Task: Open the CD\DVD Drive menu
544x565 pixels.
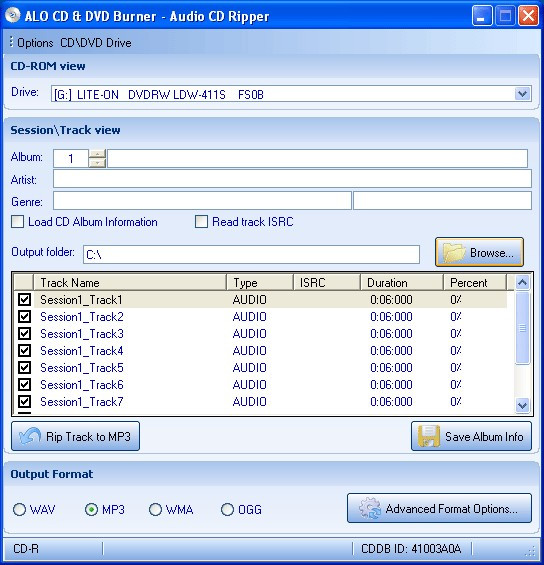Action: point(95,43)
